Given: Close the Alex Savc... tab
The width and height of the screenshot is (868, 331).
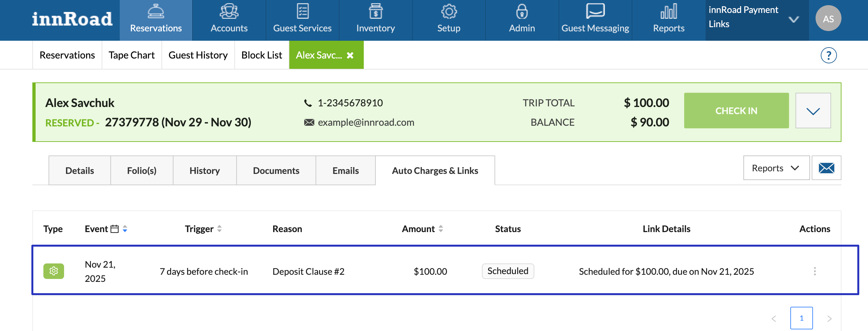Looking at the screenshot, I should pos(350,55).
